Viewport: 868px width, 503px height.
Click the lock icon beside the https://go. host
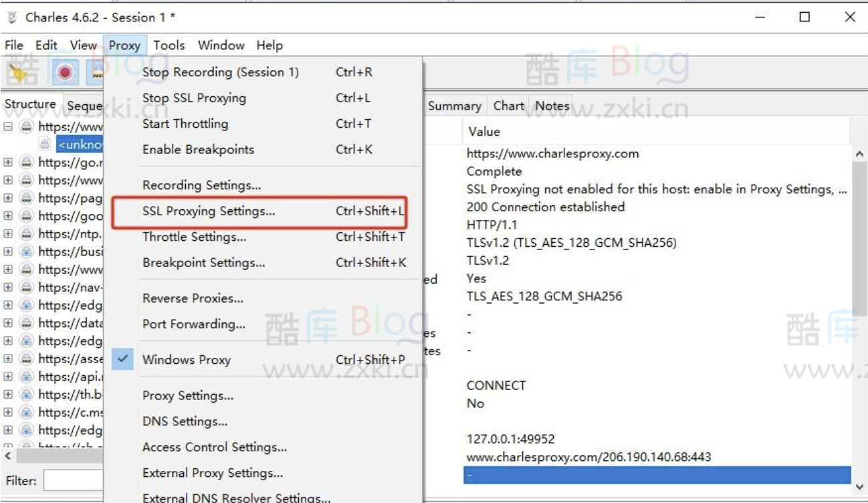point(26,162)
